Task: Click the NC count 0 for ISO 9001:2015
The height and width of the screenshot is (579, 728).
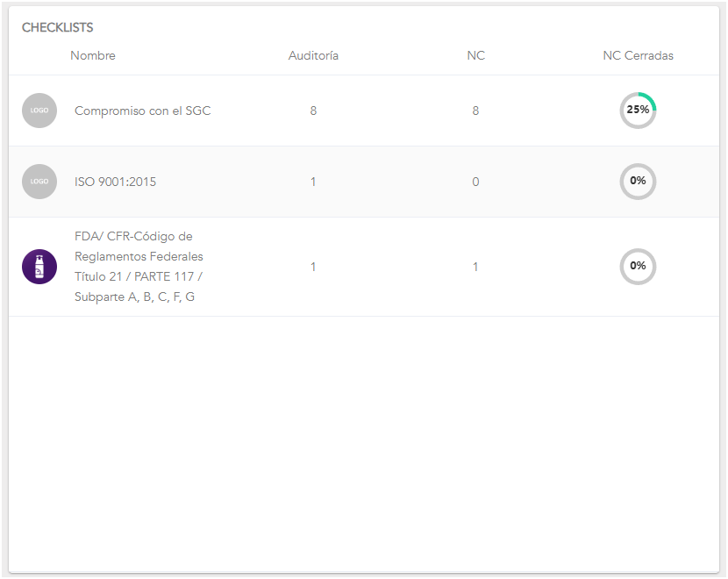Action: click(x=475, y=182)
